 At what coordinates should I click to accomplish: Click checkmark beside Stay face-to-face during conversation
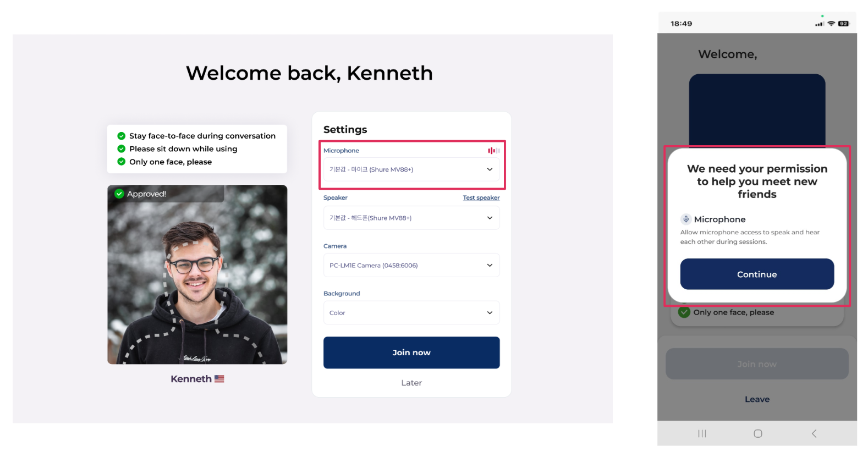[x=122, y=136]
